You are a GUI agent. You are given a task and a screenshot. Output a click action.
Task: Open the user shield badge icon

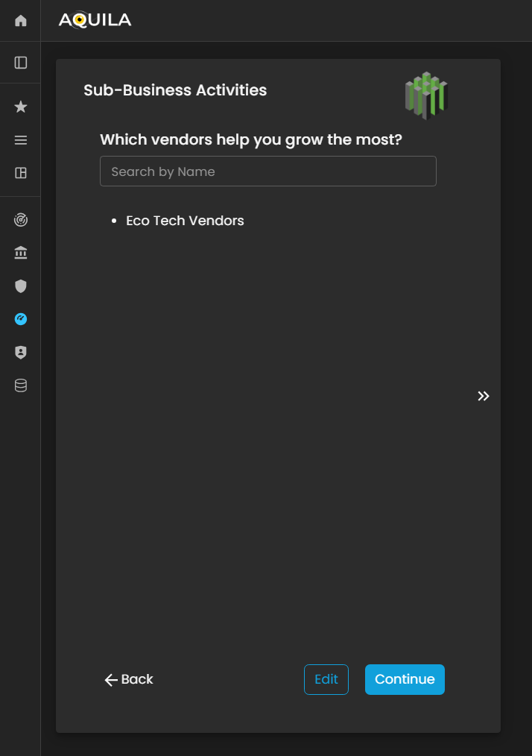21,353
